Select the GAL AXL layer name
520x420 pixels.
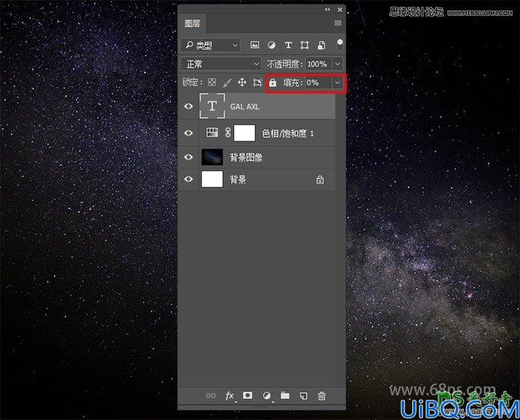pos(245,106)
